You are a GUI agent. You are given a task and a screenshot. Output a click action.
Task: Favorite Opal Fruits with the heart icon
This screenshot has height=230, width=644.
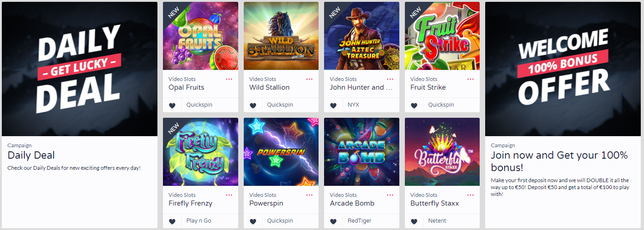(x=172, y=105)
